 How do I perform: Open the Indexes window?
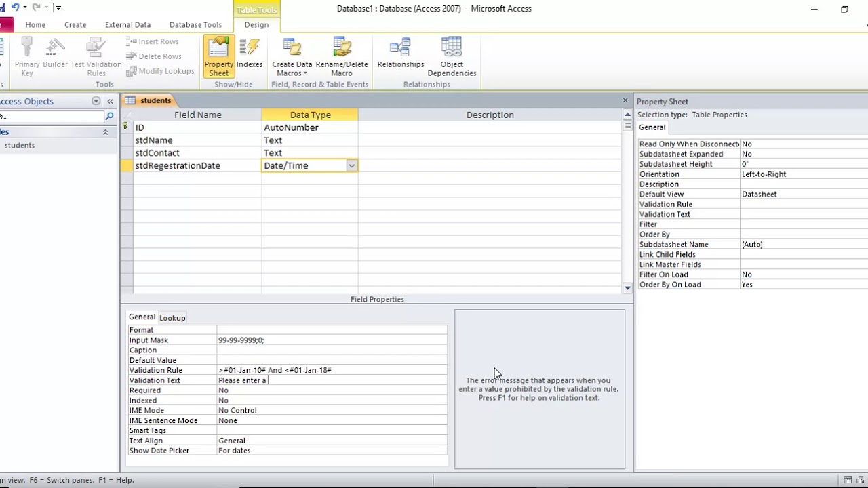pos(250,53)
